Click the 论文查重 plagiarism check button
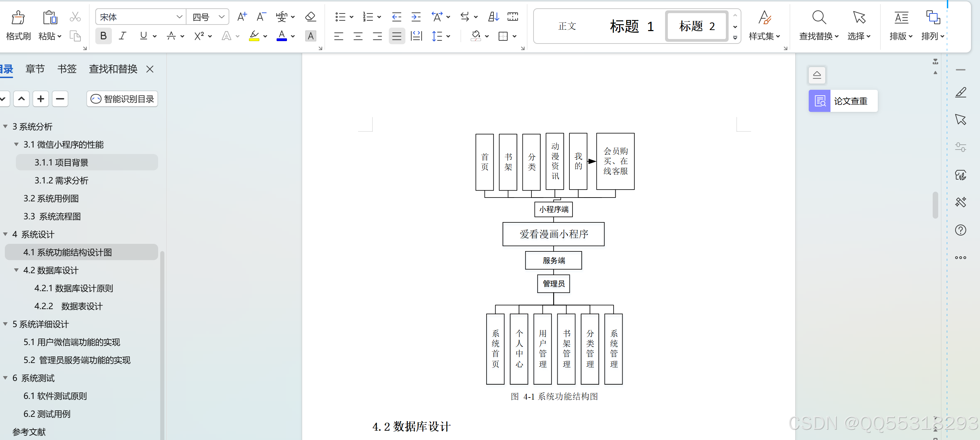The image size is (980, 440). 843,101
